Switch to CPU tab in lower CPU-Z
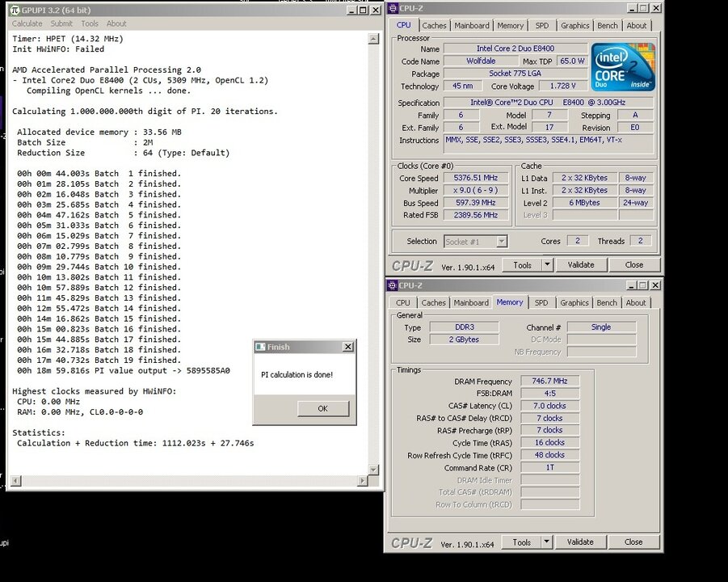 pyautogui.click(x=402, y=303)
